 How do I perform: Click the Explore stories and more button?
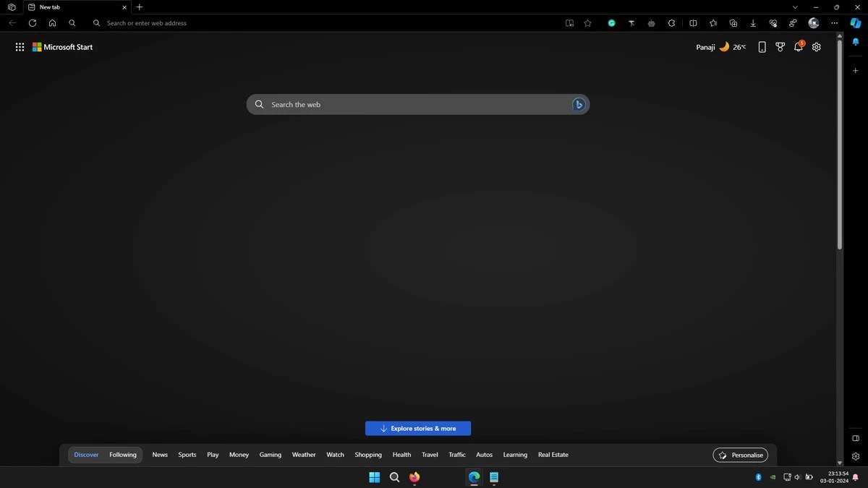(x=418, y=428)
